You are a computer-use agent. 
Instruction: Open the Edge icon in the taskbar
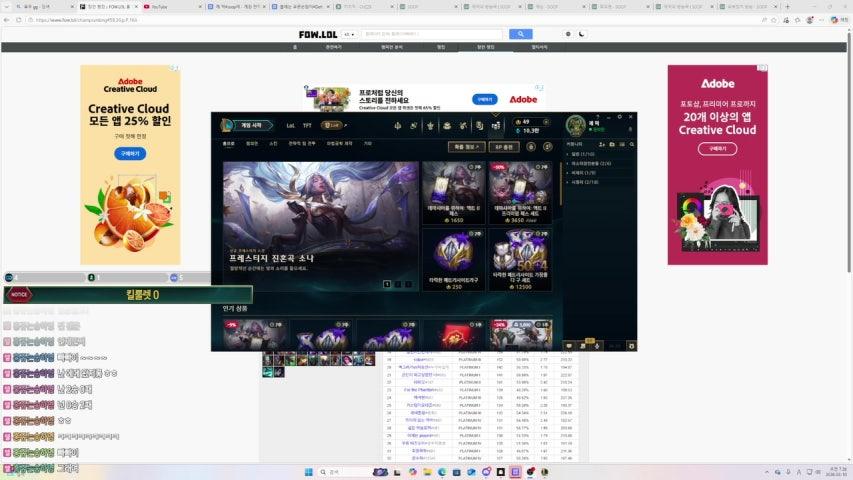pyautogui.click(x=442, y=472)
